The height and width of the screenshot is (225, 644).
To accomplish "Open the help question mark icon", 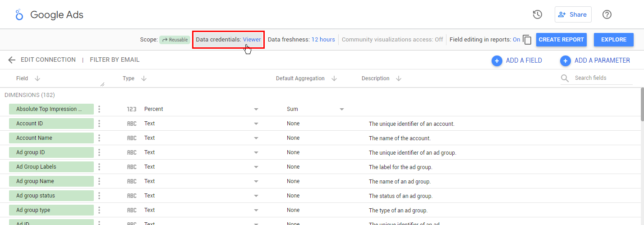I will point(607,14).
